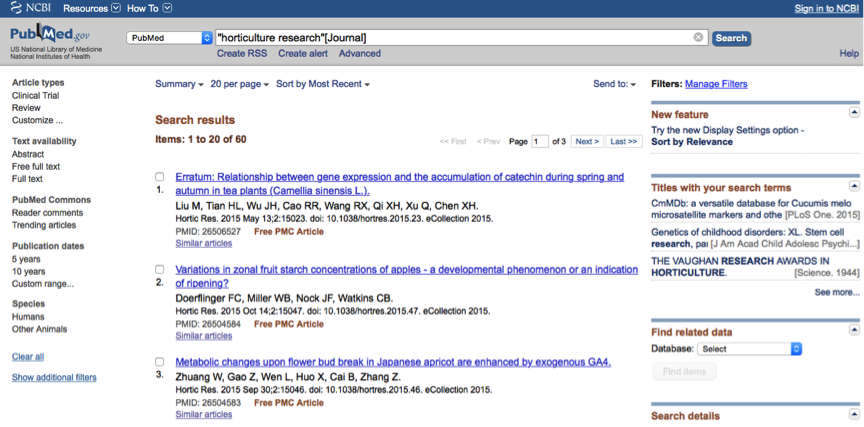Tick the checkbox for result 1 Erratum article
The height and width of the screenshot is (427, 864).
coord(159,177)
